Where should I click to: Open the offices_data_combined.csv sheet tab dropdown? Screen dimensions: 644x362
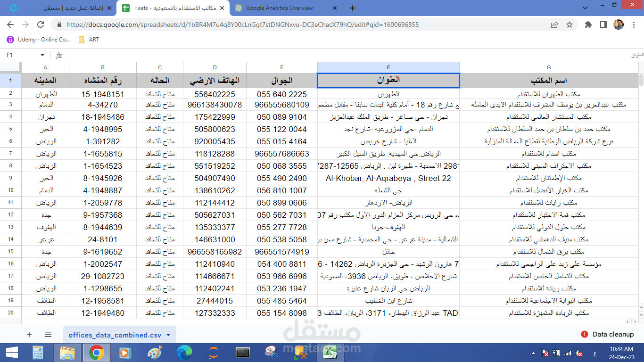point(167,335)
